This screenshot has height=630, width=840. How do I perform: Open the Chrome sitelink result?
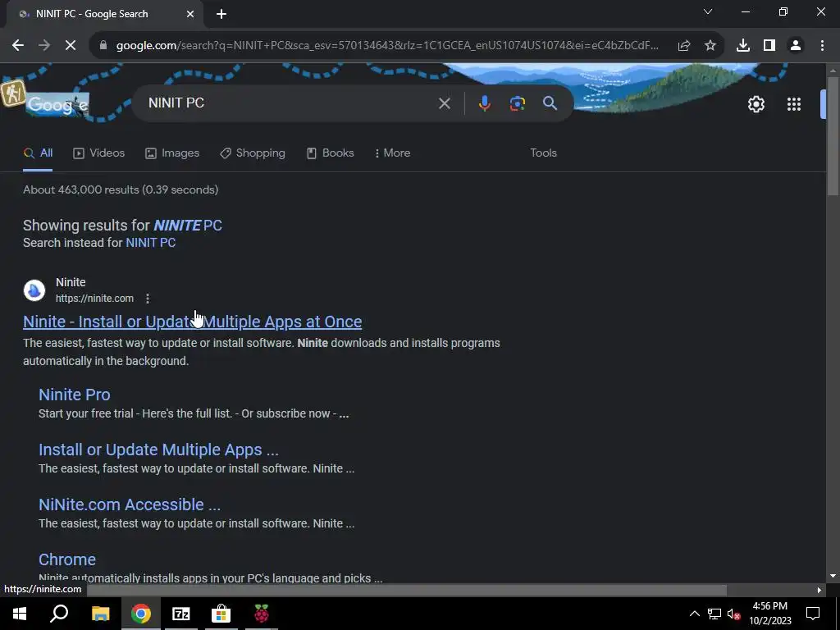pos(67,559)
